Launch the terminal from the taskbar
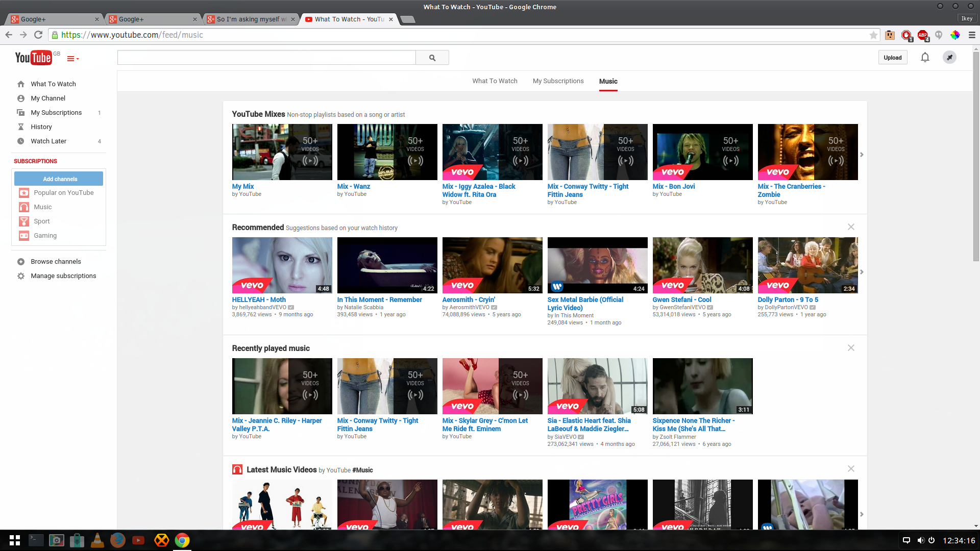Viewport: 980px width, 551px height. tap(36, 540)
